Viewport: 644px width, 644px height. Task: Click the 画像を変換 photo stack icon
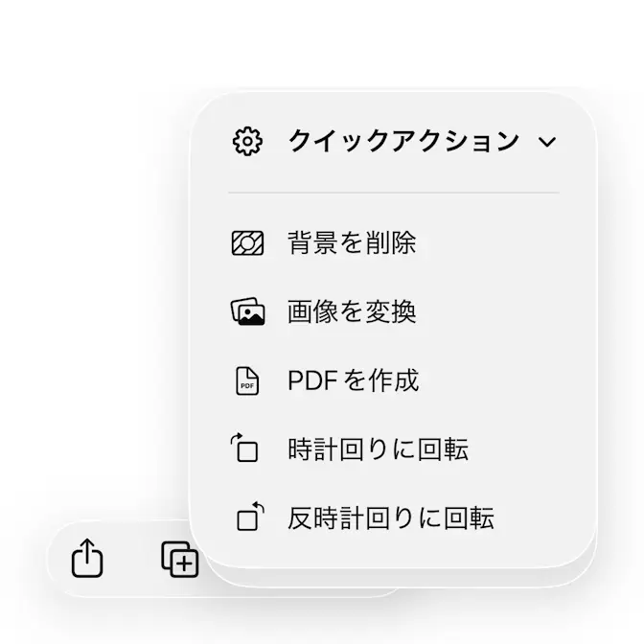click(247, 311)
